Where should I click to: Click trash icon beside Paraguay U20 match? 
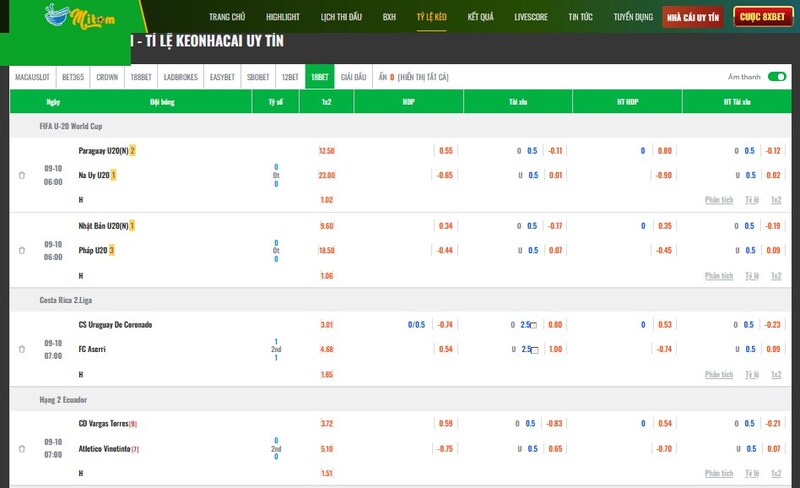coord(22,175)
